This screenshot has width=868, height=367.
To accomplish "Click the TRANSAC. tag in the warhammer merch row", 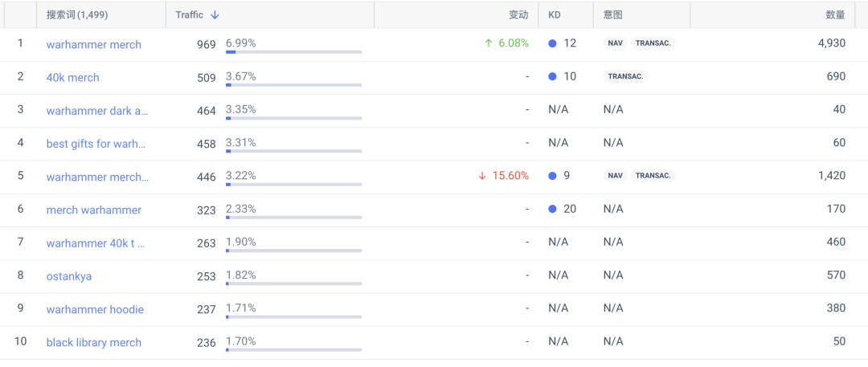I will coord(653,43).
